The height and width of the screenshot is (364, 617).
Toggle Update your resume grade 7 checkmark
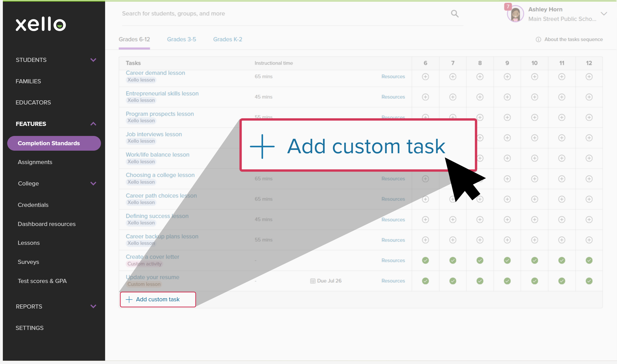[453, 281]
